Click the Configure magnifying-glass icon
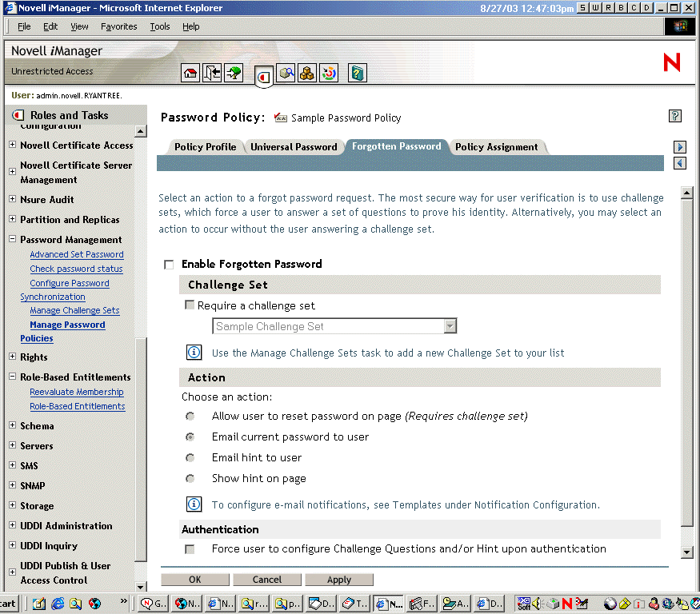Image resolution: width=700 pixels, height=614 pixels. [x=286, y=72]
